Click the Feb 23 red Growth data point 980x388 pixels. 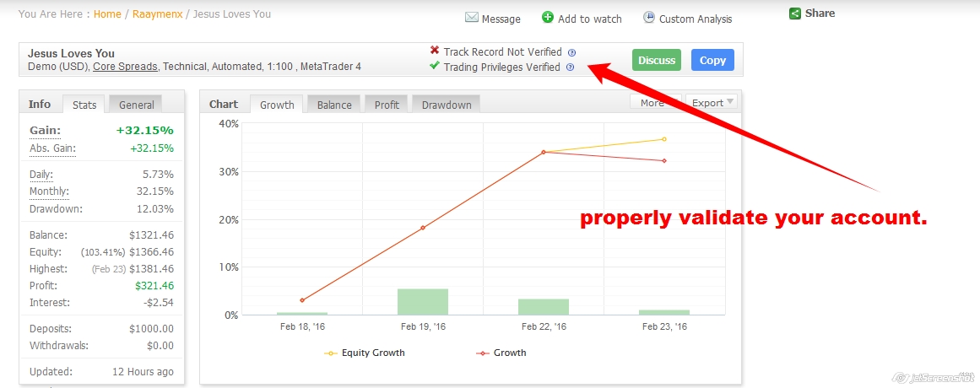(664, 160)
